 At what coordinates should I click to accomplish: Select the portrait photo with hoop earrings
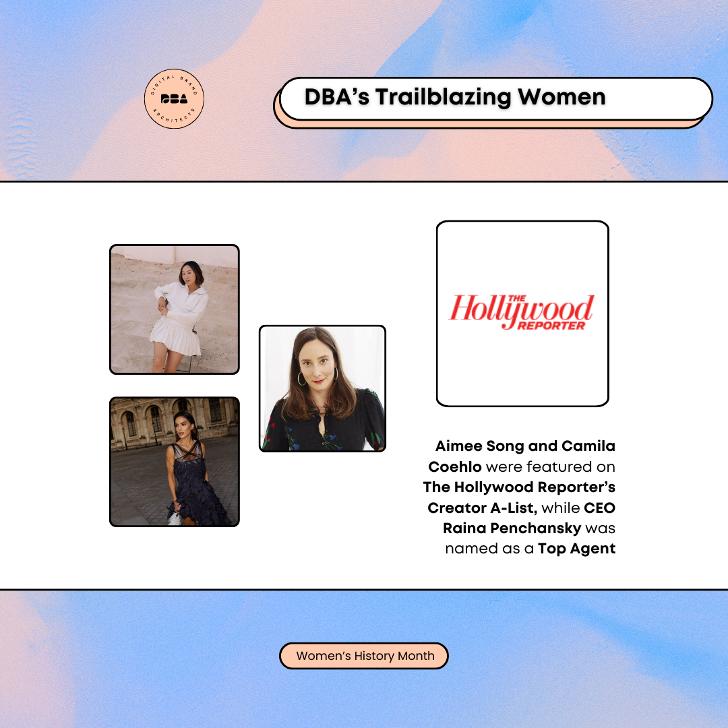point(322,388)
